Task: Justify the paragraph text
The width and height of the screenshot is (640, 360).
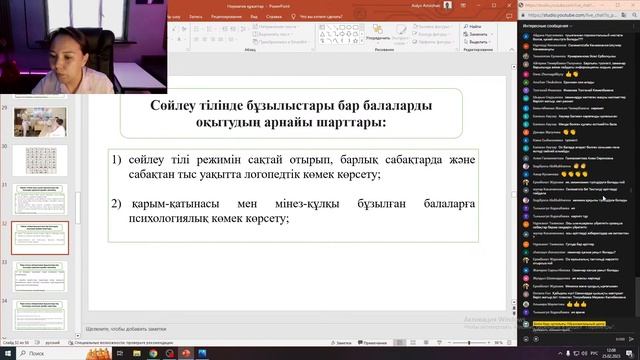Action: coord(221,39)
